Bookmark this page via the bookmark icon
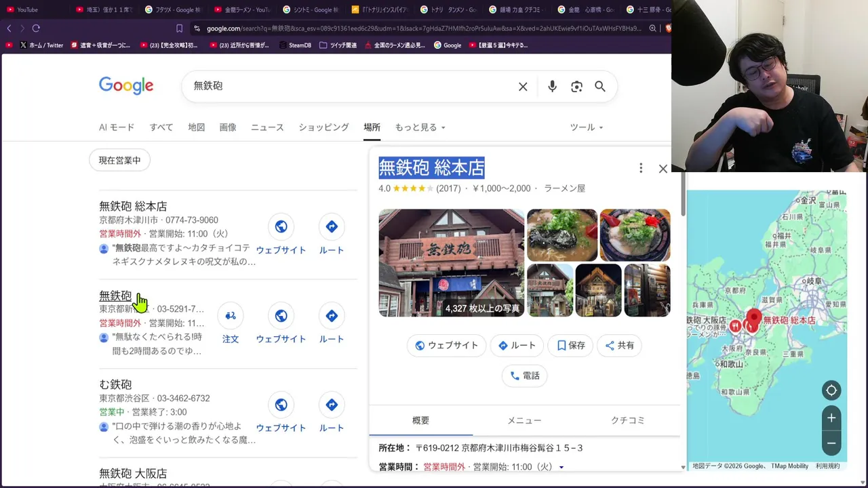The image size is (868, 488). coord(179,28)
